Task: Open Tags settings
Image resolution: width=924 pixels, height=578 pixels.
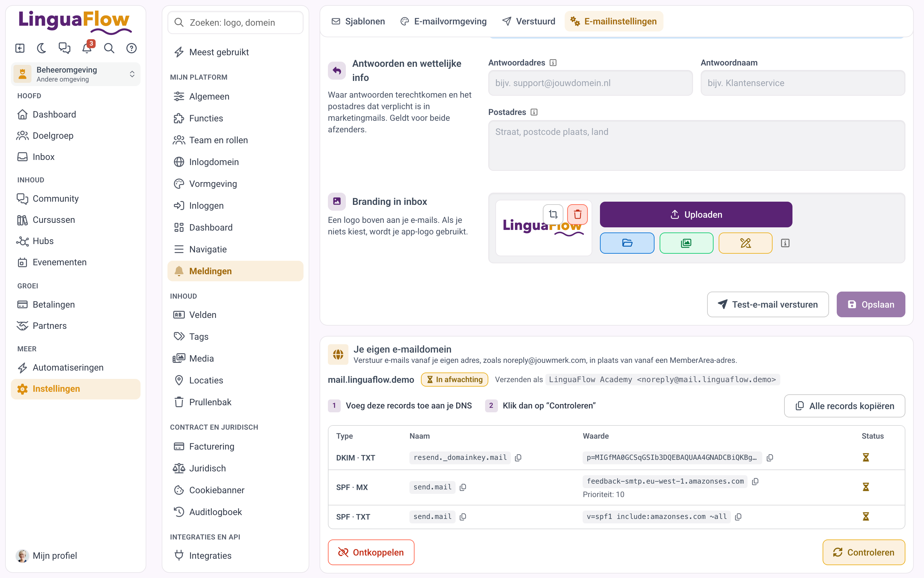Action: point(235,337)
